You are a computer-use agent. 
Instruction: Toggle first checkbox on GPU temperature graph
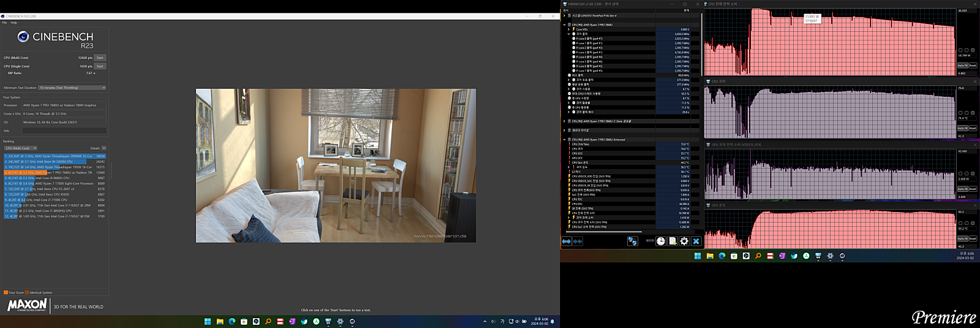click(960, 223)
